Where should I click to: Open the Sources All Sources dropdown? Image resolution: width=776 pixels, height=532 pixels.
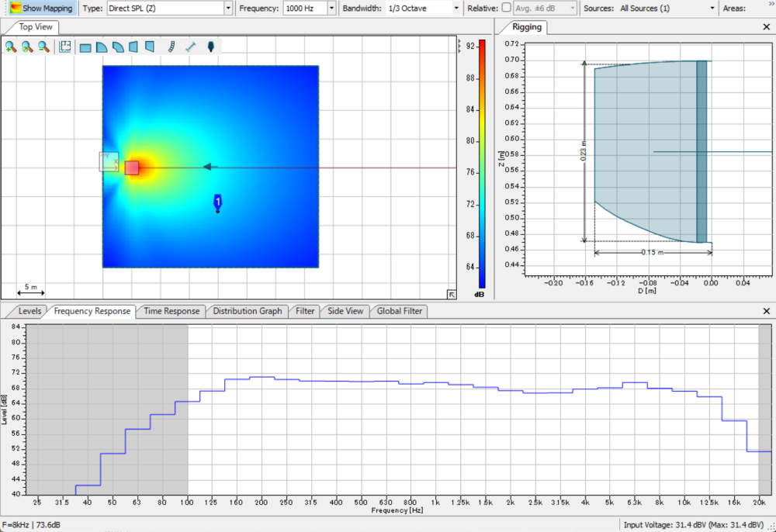(712, 8)
